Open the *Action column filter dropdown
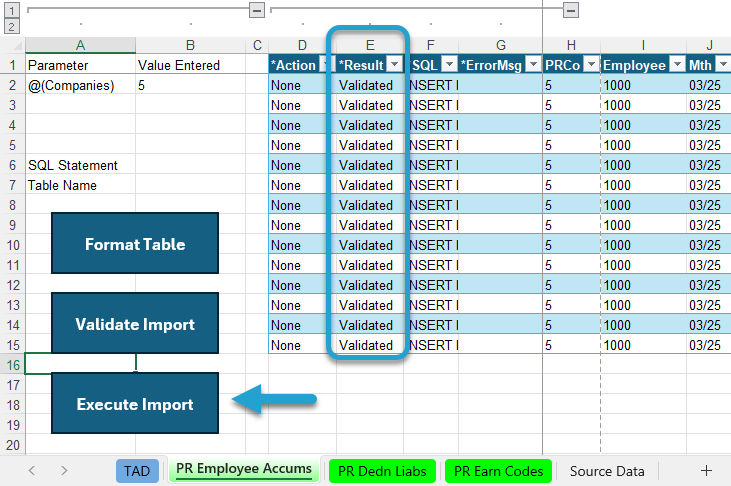The height and width of the screenshot is (486, 731). (x=324, y=64)
